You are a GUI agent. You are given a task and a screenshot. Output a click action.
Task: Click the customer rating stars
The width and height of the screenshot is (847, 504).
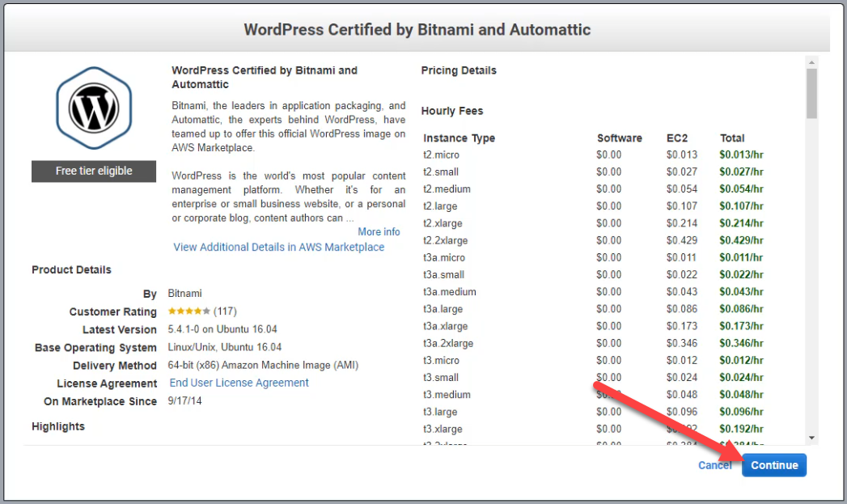pos(189,311)
